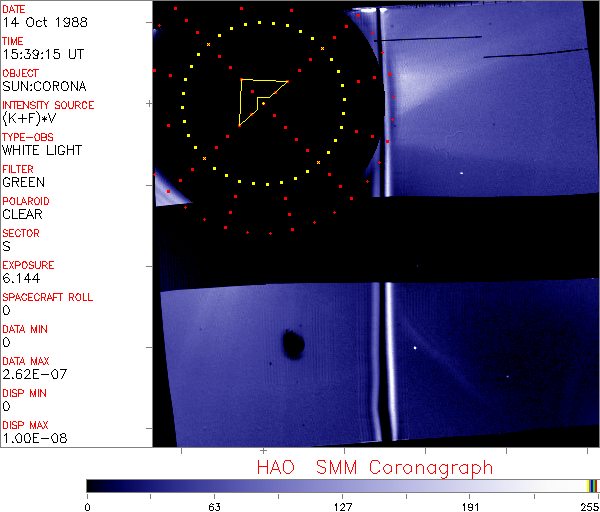Click the 15:39:15 UT time value
The height and width of the screenshot is (512, 600).
coord(41,55)
